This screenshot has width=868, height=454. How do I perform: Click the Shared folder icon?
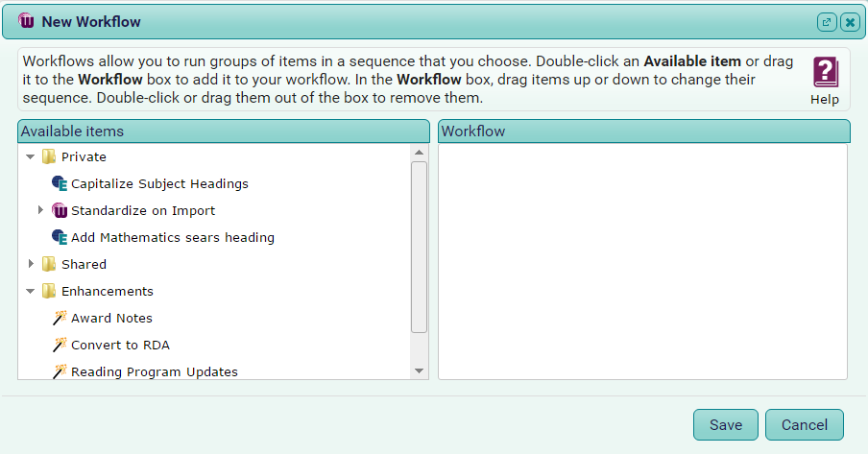tap(49, 264)
